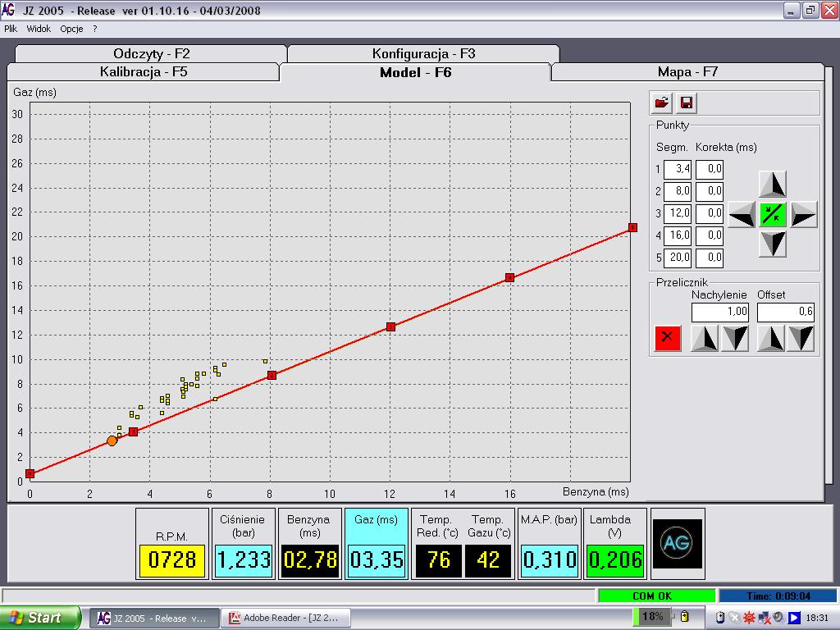Increase Nachylenie with its up arrow

(x=705, y=339)
